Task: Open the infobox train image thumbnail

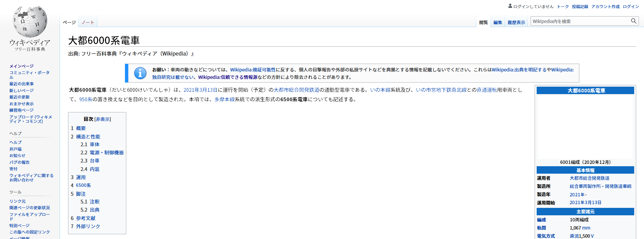Action: [x=585, y=127]
